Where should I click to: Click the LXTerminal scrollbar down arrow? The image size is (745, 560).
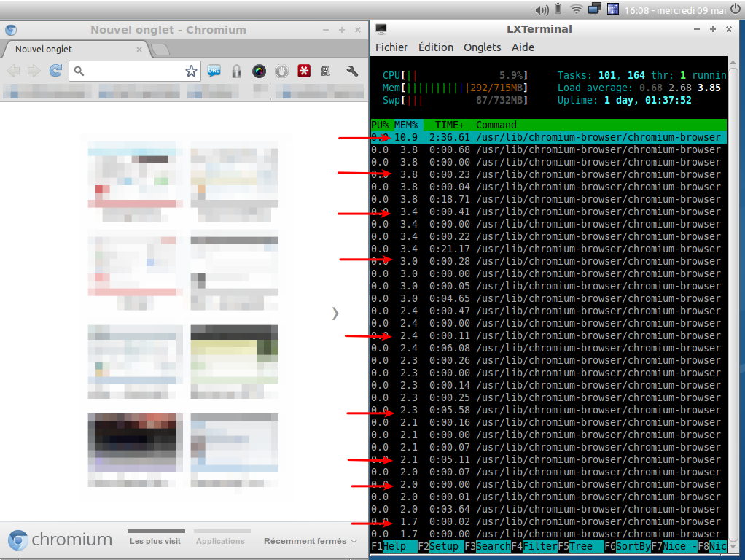(733, 547)
